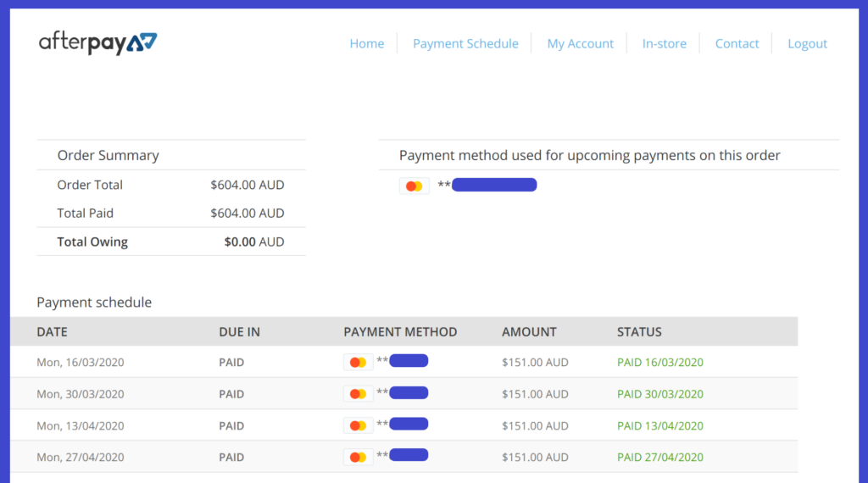Select the Order Total amount $604.00 AUD
The height and width of the screenshot is (483, 868).
247,185
